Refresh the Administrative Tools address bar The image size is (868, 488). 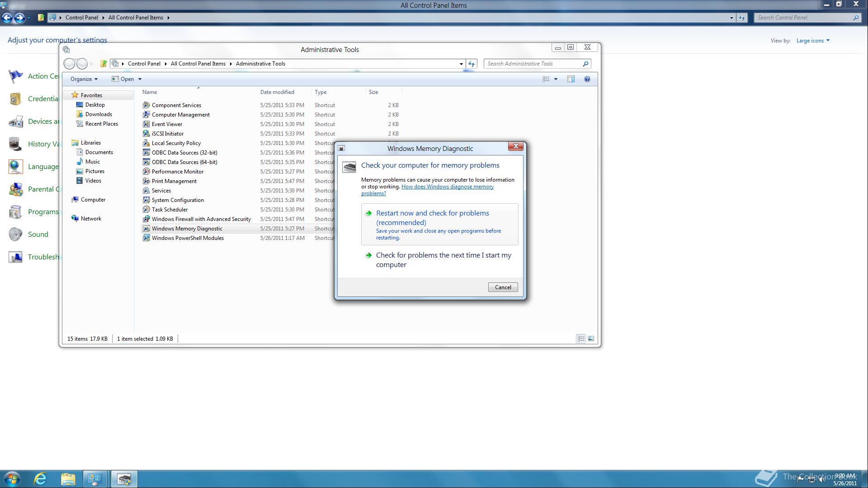tap(472, 64)
